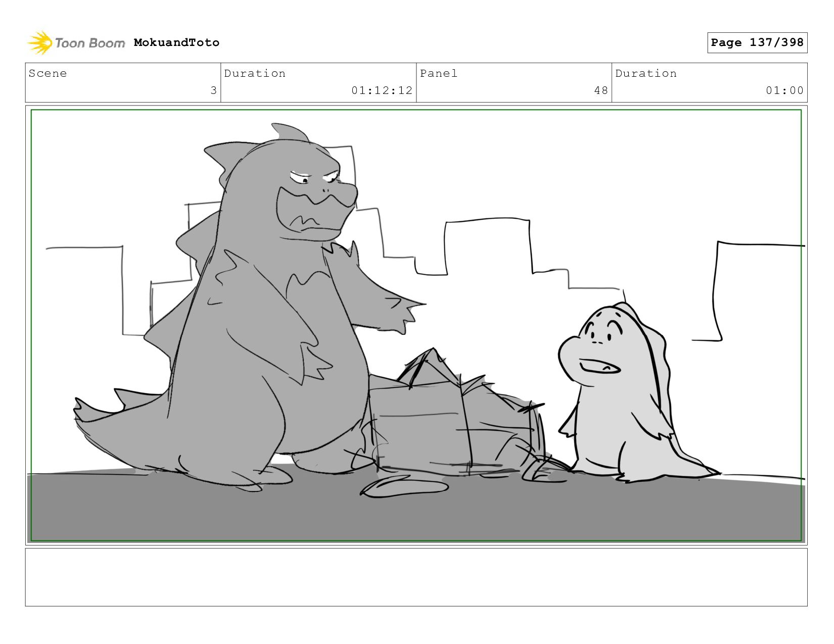Click the panel number 48
The width and height of the screenshot is (834, 644).
601,90
